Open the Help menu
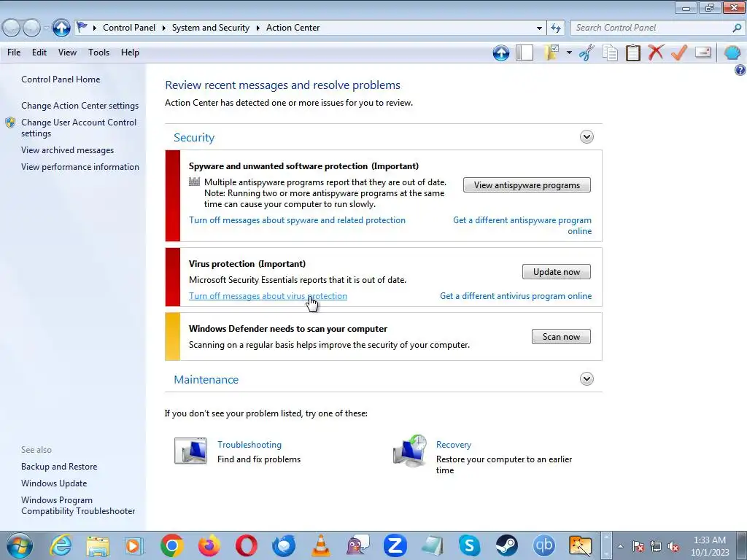 [x=130, y=52]
